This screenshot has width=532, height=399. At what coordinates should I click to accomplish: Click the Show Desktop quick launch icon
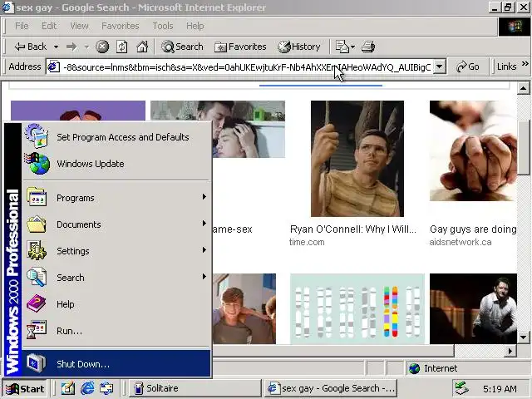point(67,388)
